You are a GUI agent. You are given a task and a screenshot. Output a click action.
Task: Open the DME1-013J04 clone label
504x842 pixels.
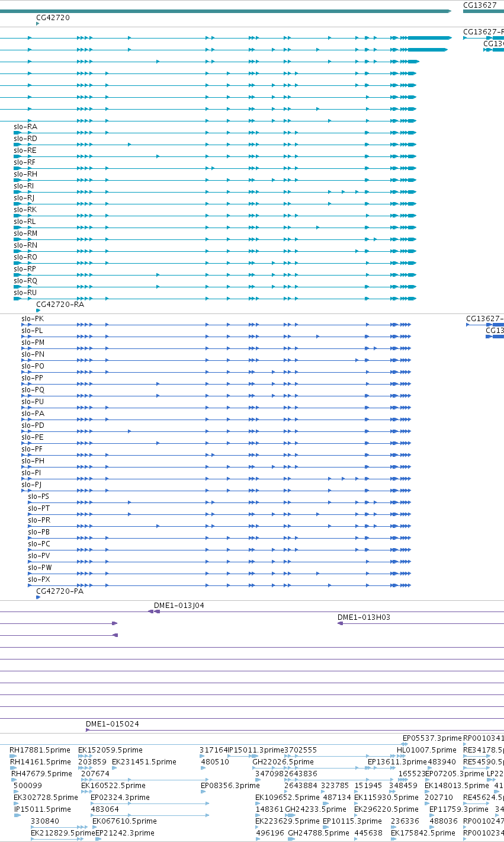coord(179,606)
